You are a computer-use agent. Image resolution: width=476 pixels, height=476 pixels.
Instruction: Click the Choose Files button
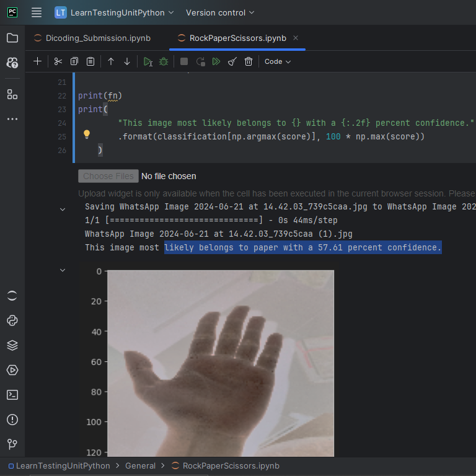[108, 176]
